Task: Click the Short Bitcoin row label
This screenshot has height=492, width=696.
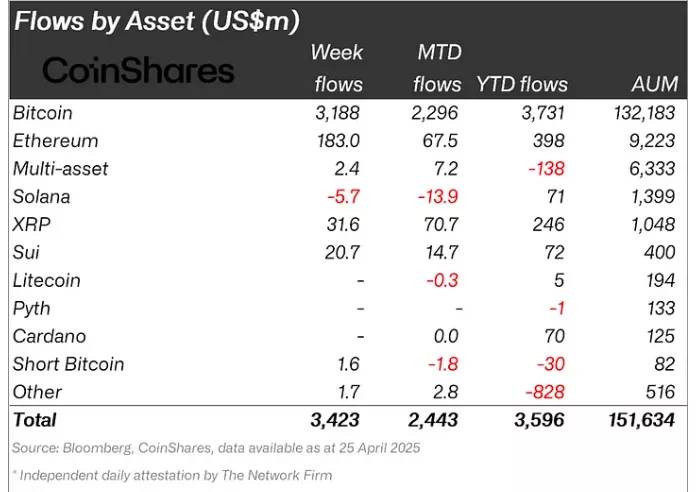Action: tap(68, 364)
